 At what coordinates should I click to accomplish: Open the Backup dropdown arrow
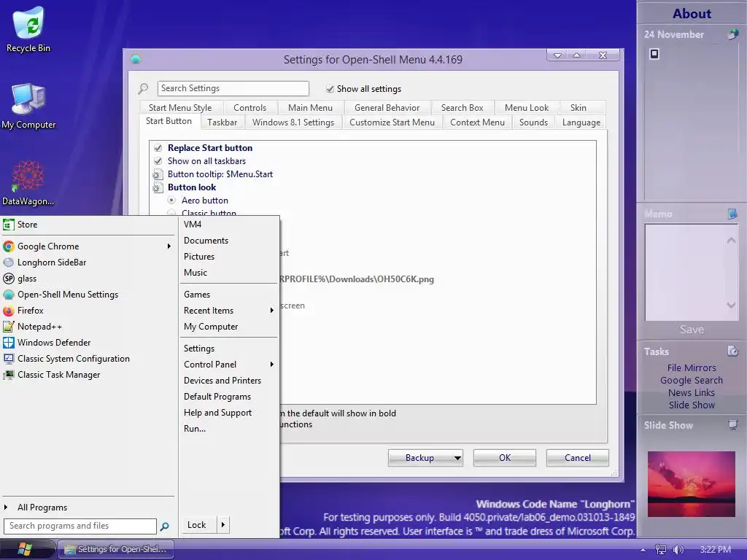coord(457,458)
